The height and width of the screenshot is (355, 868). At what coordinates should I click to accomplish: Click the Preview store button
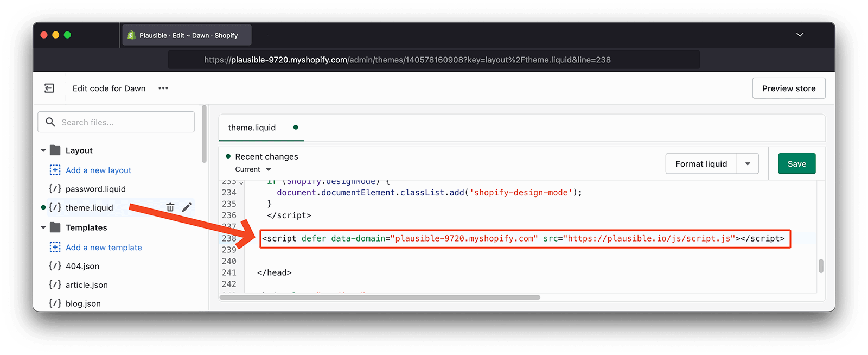click(788, 88)
